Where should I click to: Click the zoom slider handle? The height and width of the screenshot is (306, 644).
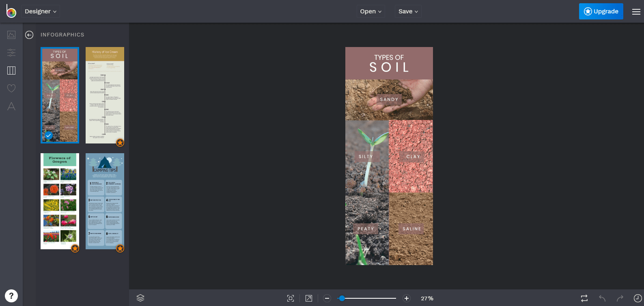pyautogui.click(x=342, y=298)
